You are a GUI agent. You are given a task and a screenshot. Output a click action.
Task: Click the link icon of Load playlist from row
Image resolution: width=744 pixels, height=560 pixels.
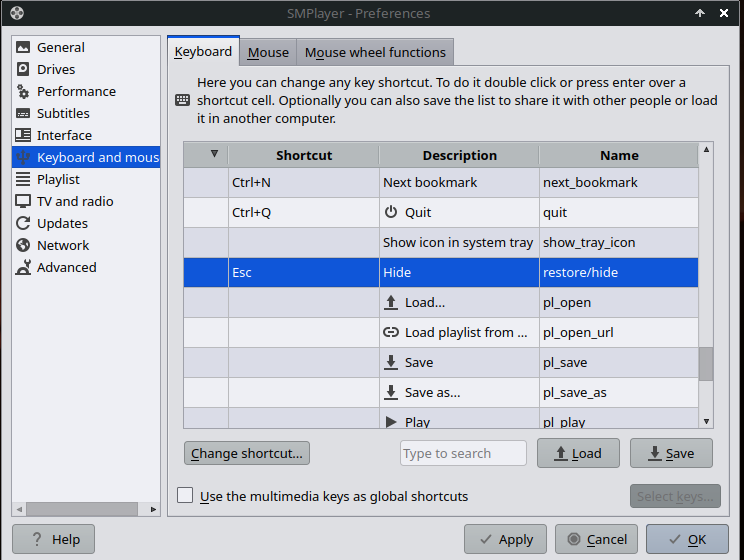[391, 332]
